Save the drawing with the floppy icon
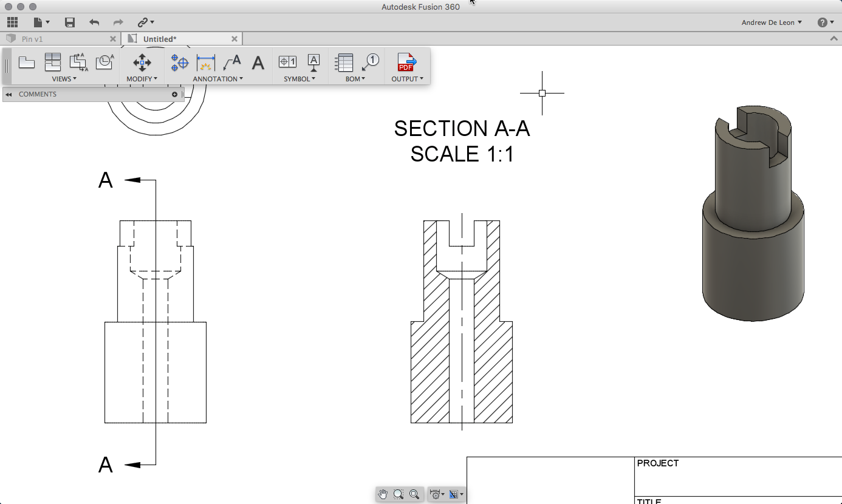The width and height of the screenshot is (842, 504). coord(70,22)
